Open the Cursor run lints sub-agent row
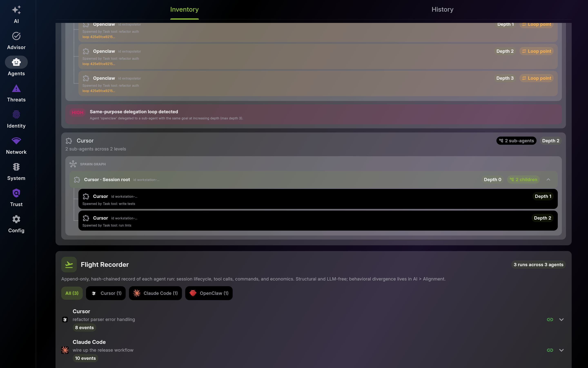 (x=318, y=221)
